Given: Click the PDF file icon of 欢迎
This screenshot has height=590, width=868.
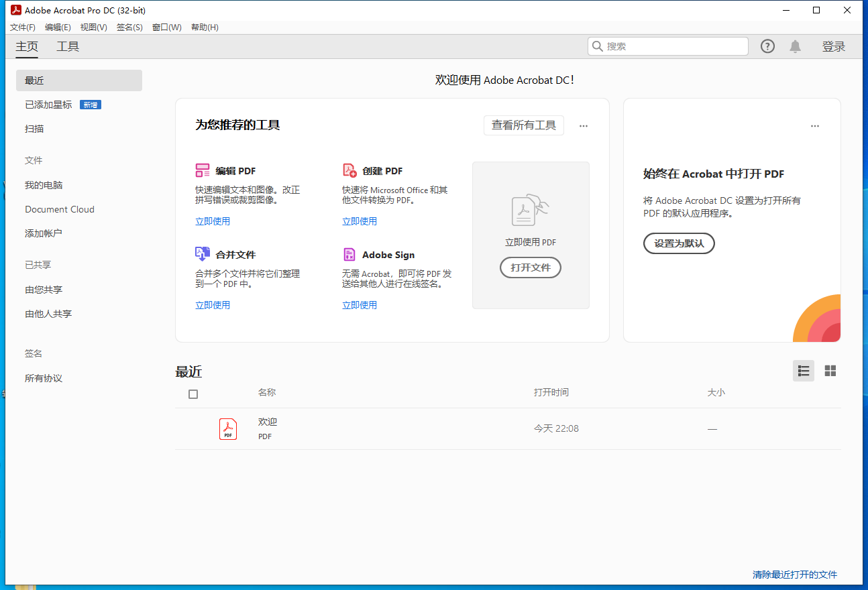Looking at the screenshot, I should coord(228,428).
